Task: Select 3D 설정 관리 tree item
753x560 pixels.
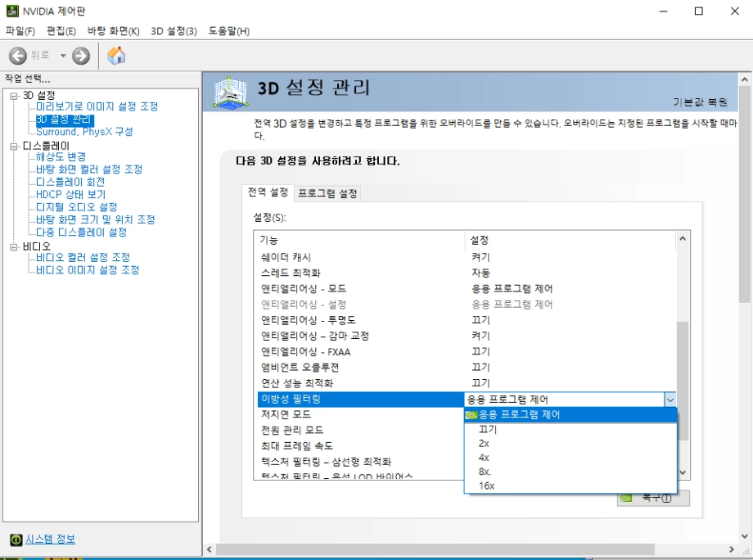Action: pyautogui.click(x=65, y=119)
